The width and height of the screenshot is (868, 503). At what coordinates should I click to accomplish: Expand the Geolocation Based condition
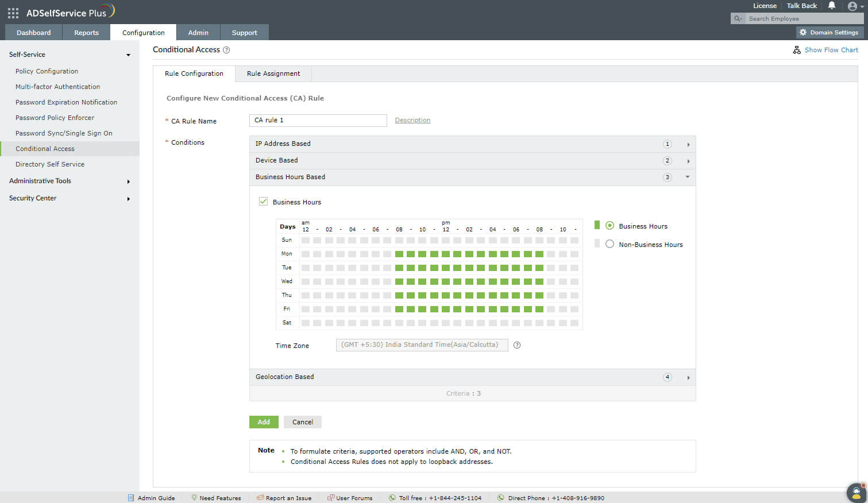688,377
